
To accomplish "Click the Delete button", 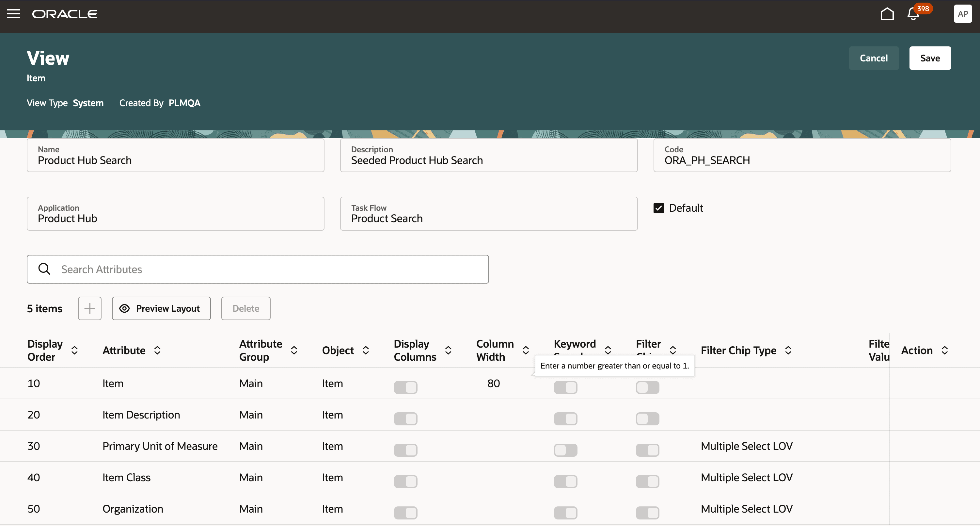I will [x=246, y=308].
